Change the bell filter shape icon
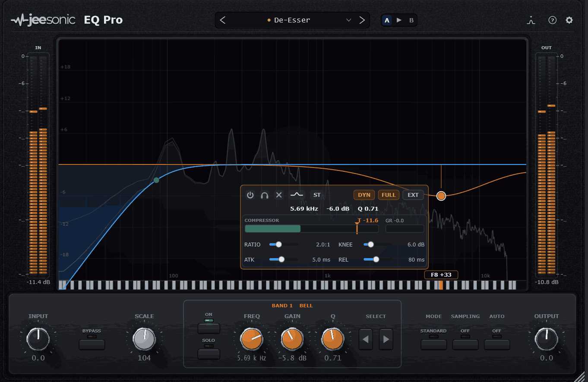The width and height of the screenshot is (588, 382). click(x=297, y=195)
